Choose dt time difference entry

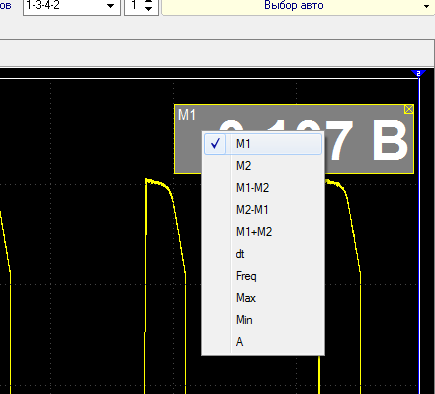tap(263, 254)
